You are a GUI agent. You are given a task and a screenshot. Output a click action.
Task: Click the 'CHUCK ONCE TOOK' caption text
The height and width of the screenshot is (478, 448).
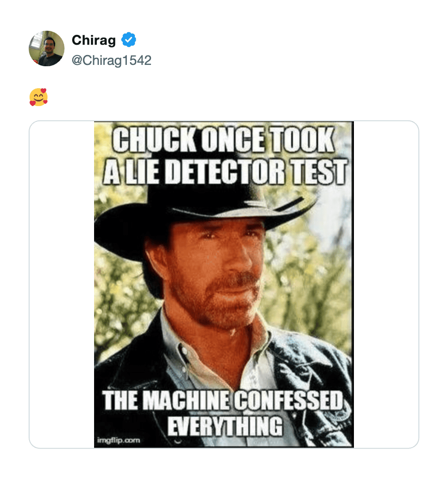click(x=223, y=141)
